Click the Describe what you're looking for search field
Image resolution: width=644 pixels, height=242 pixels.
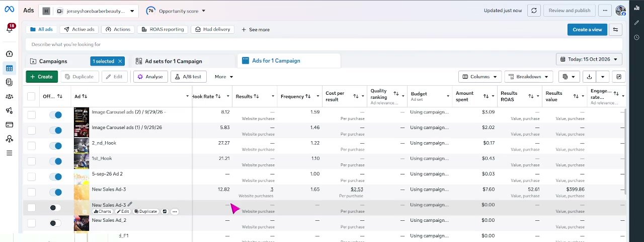(324, 44)
